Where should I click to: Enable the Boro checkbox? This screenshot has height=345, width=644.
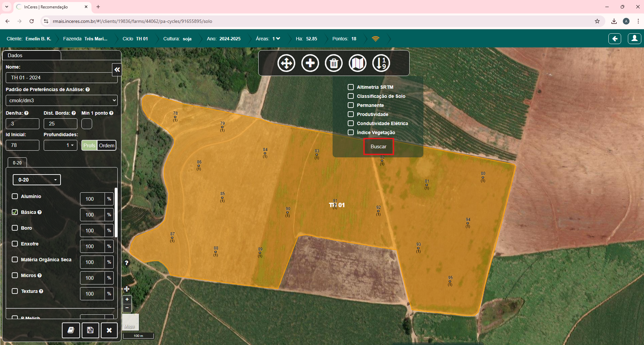click(15, 228)
